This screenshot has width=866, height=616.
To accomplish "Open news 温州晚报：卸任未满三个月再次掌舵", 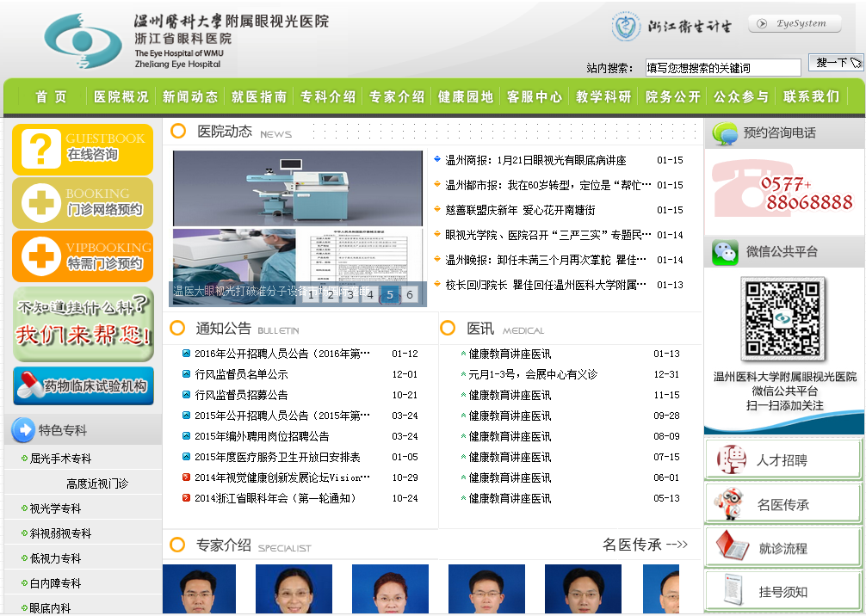I will [546, 260].
